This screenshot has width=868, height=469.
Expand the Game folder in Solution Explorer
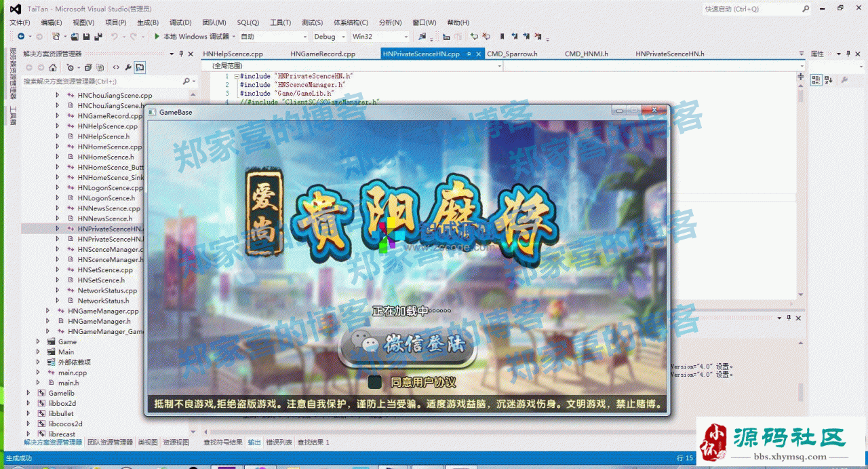(39, 342)
